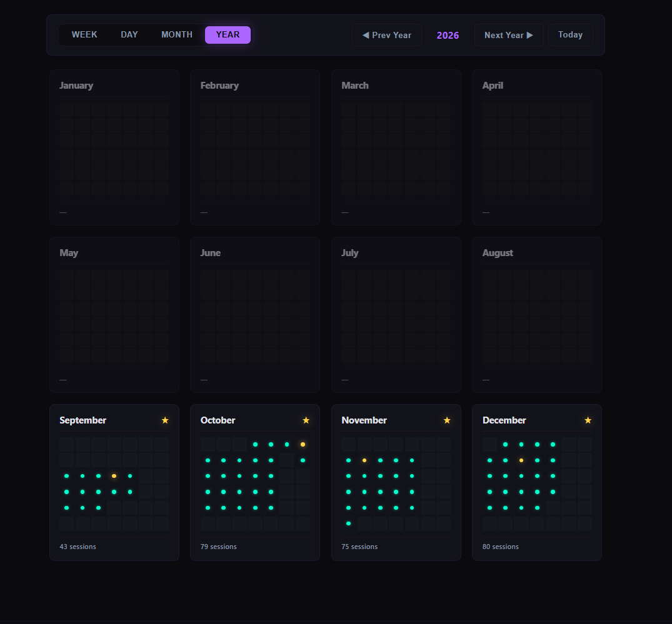Viewport: 672px width, 624px height.
Task: Click the star icon on the September card
Action: point(165,420)
